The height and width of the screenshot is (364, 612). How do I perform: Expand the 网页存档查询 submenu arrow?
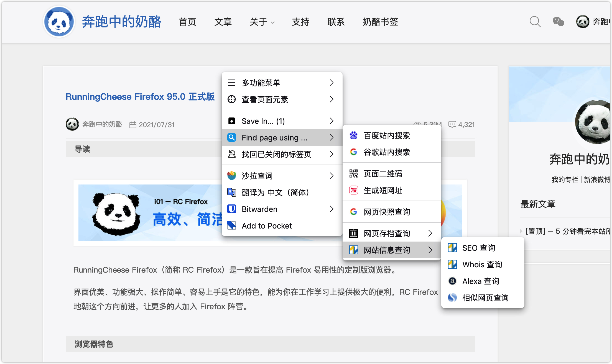(x=430, y=234)
